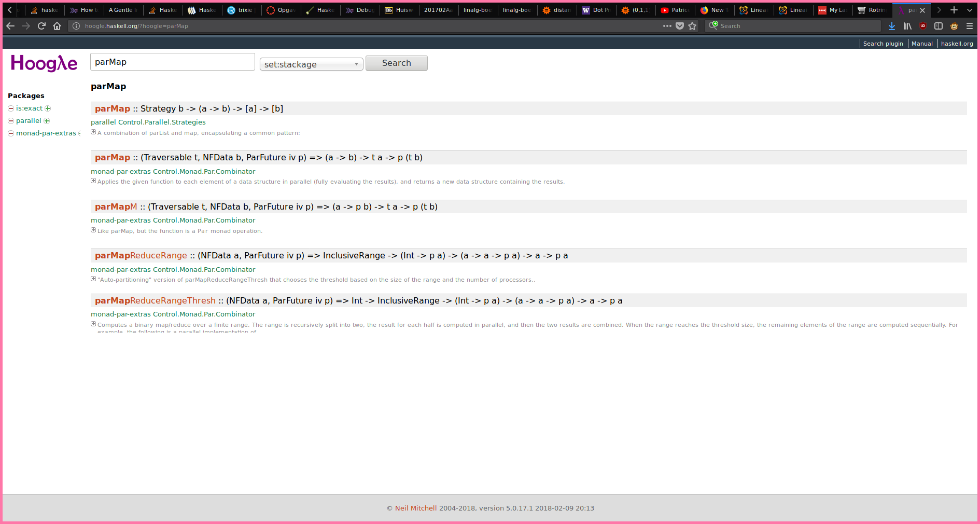Open the Firefox Library icon
Viewport: 980px width, 524px height.
tap(907, 26)
